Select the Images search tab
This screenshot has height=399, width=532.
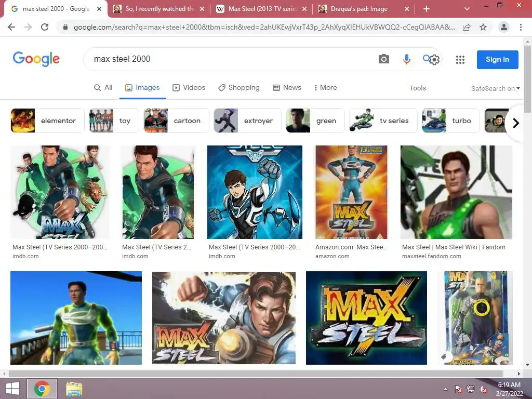(142, 87)
